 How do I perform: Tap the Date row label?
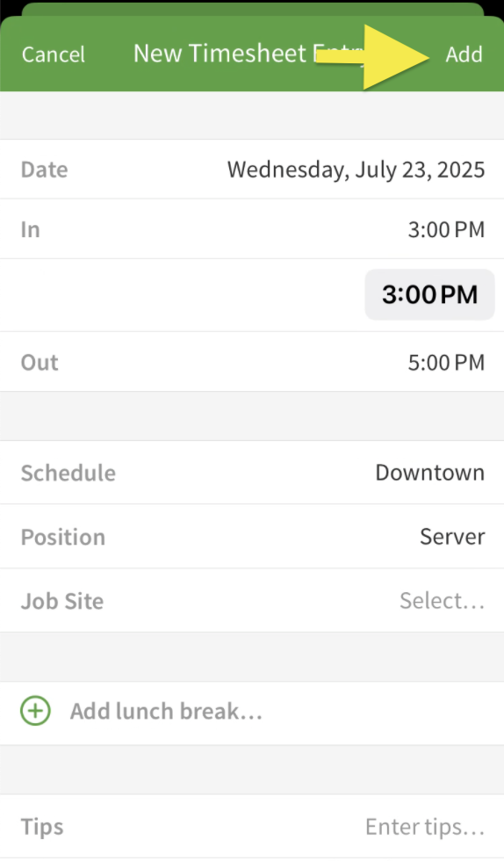45,170
